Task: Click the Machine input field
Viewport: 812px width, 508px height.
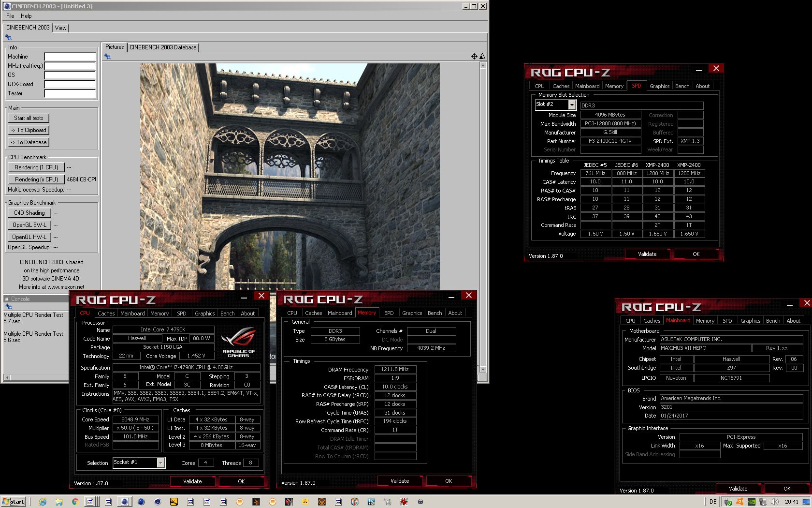Action: tap(70, 57)
